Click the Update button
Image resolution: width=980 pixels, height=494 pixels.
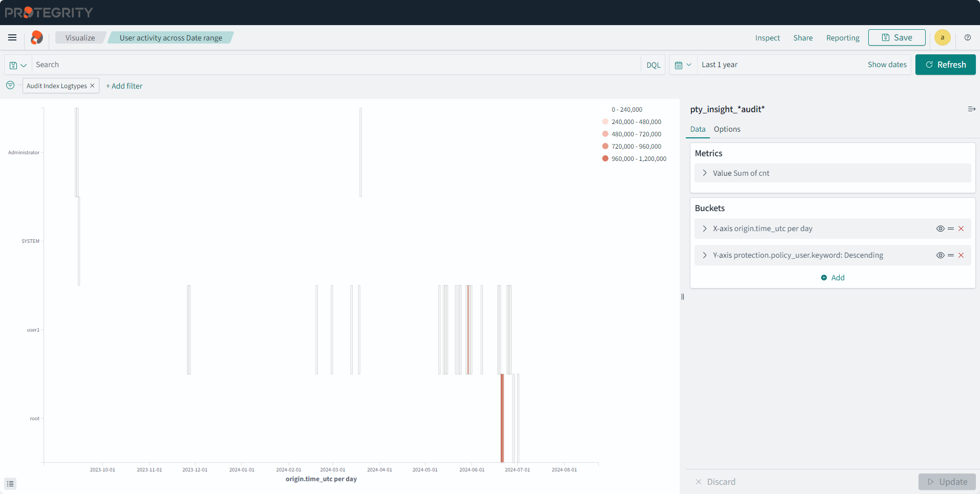[947, 482]
